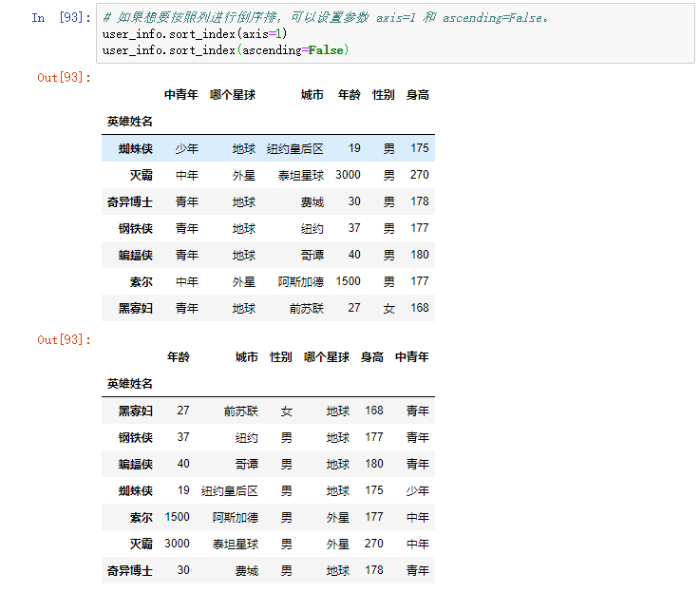Select the 灭霸 row label in the second table
The height and width of the screenshot is (593, 700).
pyautogui.click(x=142, y=544)
